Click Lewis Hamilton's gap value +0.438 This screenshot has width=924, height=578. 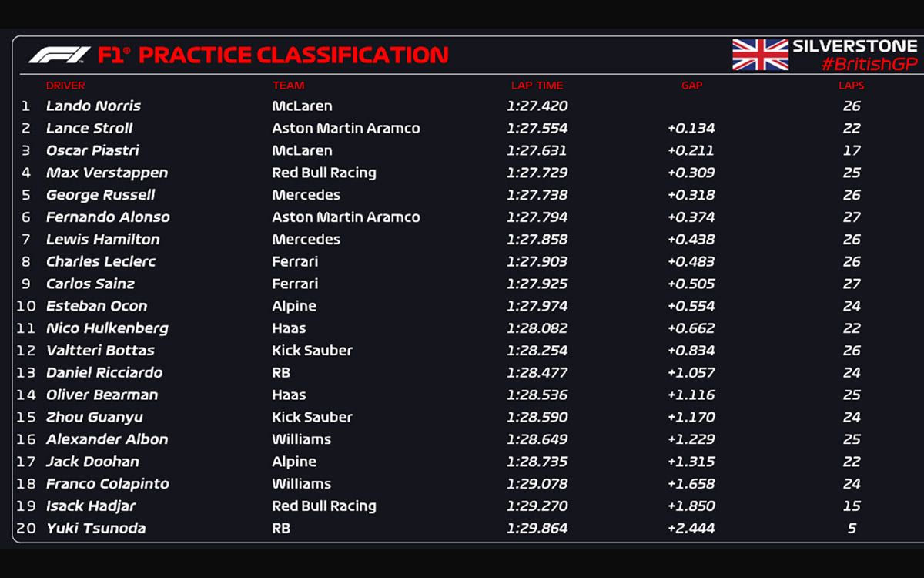point(691,240)
